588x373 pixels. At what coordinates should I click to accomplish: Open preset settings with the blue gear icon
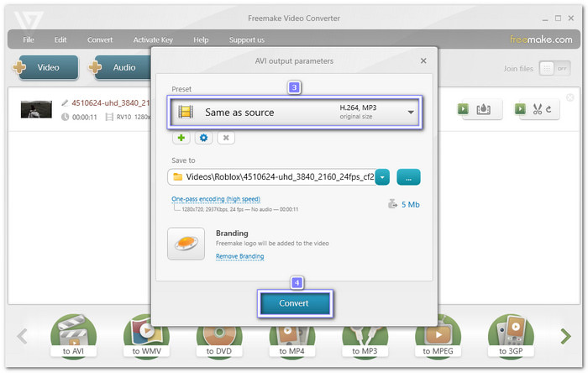(203, 138)
